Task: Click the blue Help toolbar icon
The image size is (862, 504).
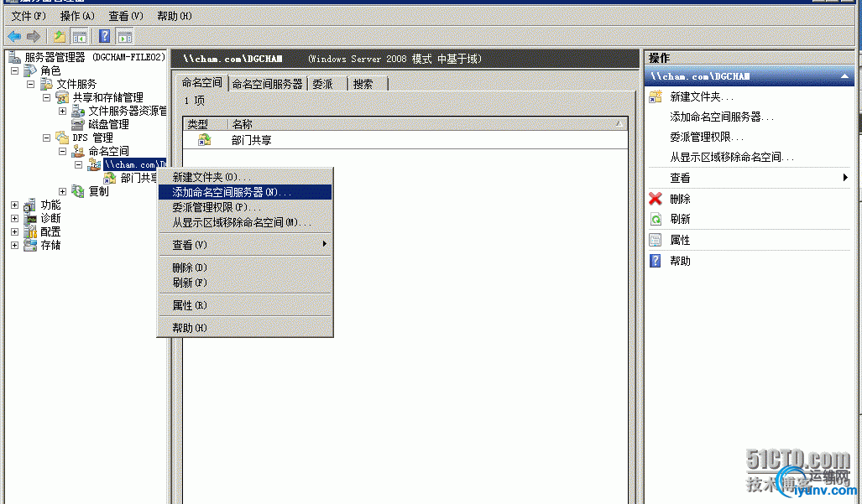Action: 104,37
